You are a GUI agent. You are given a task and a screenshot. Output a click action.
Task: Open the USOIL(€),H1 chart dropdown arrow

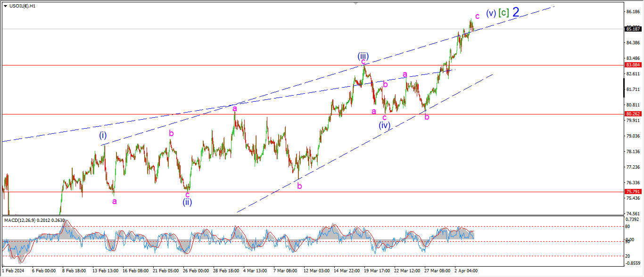(5, 5)
